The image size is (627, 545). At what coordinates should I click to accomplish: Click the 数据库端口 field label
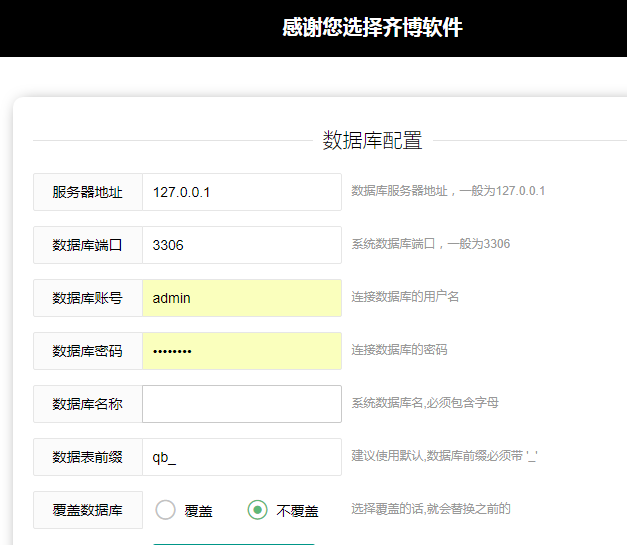click(88, 245)
